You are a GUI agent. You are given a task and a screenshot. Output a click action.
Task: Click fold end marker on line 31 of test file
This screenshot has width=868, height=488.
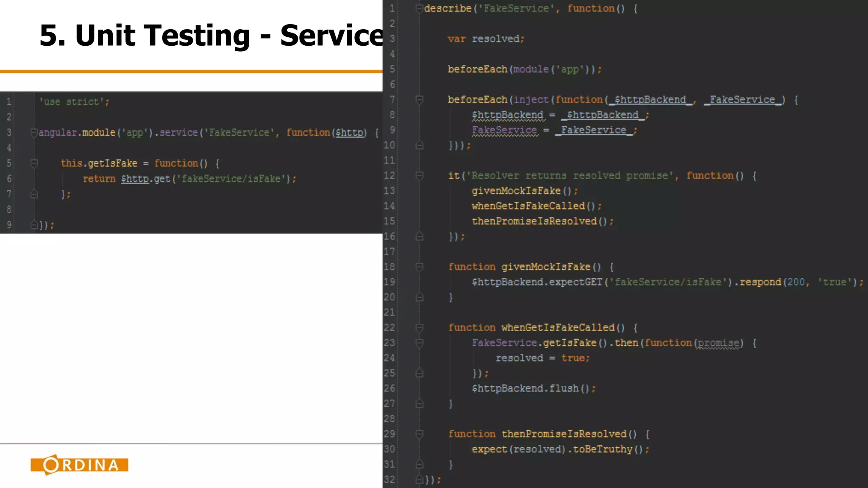419,464
